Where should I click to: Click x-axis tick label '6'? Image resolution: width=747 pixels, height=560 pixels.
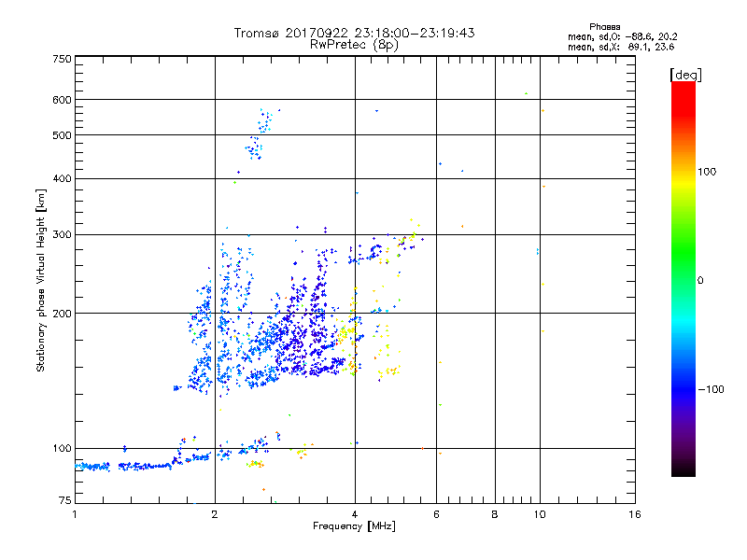(436, 514)
